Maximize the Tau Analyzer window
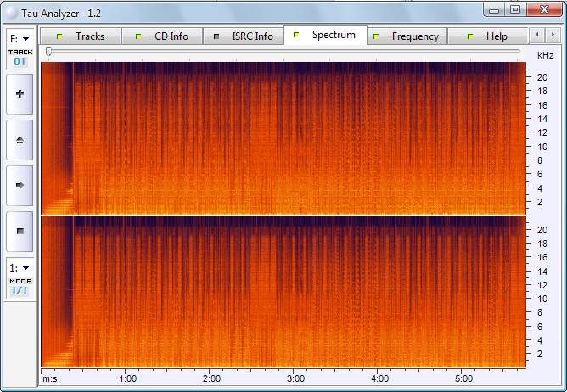The width and height of the screenshot is (567, 392). point(515,9)
